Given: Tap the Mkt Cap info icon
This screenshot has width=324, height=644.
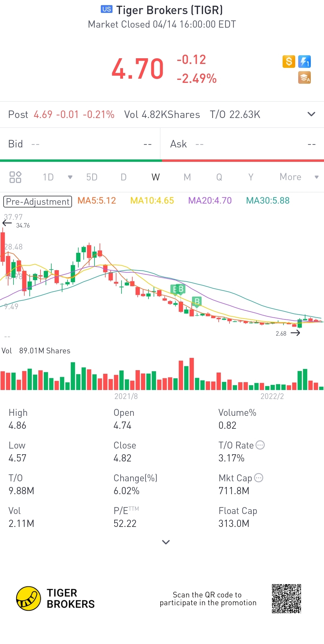Looking at the screenshot, I should tap(259, 478).
